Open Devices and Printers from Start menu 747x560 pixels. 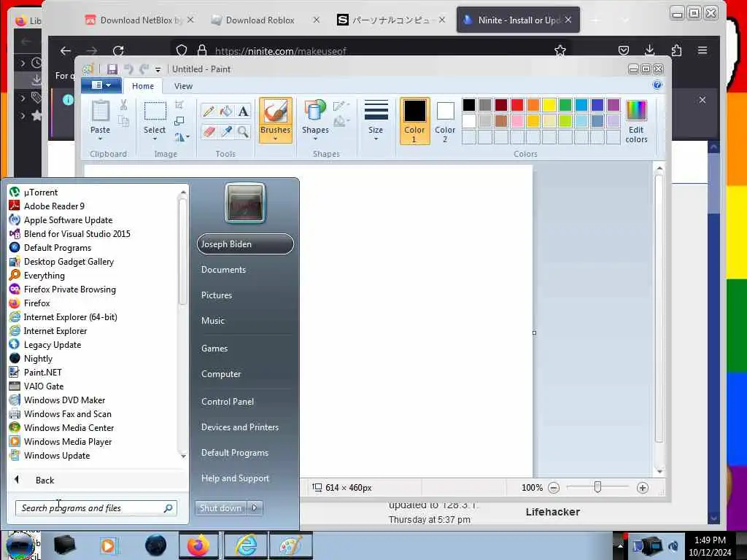tap(239, 427)
